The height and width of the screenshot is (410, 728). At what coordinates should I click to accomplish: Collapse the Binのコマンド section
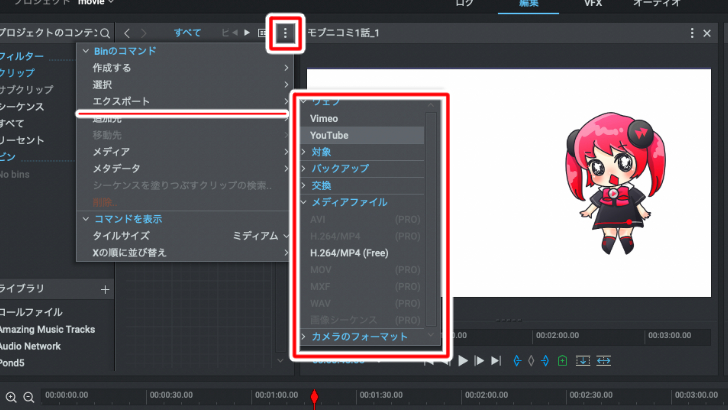click(86, 51)
